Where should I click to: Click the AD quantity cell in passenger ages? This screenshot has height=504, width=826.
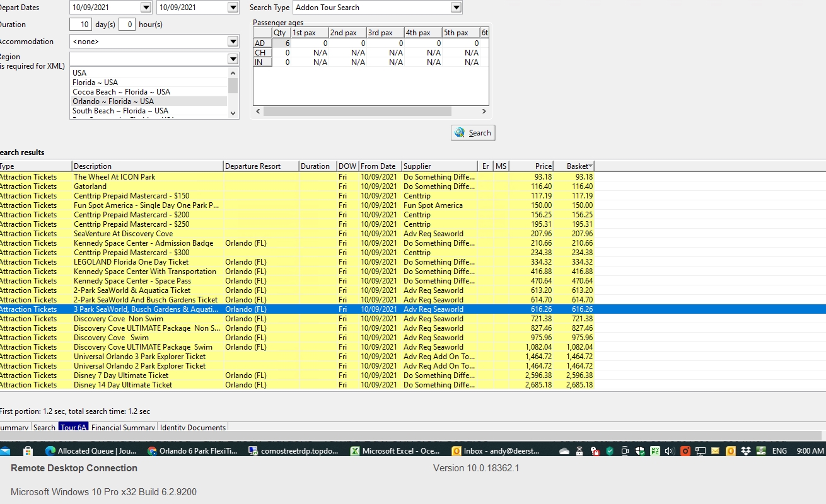tap(281, 43)
